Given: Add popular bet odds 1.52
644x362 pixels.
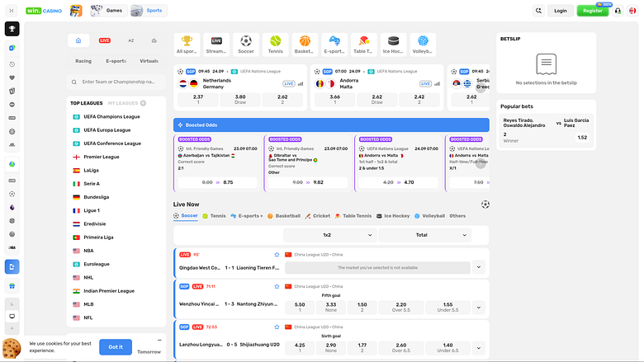Looking at the screenshot, I should [x=582, y=138].
